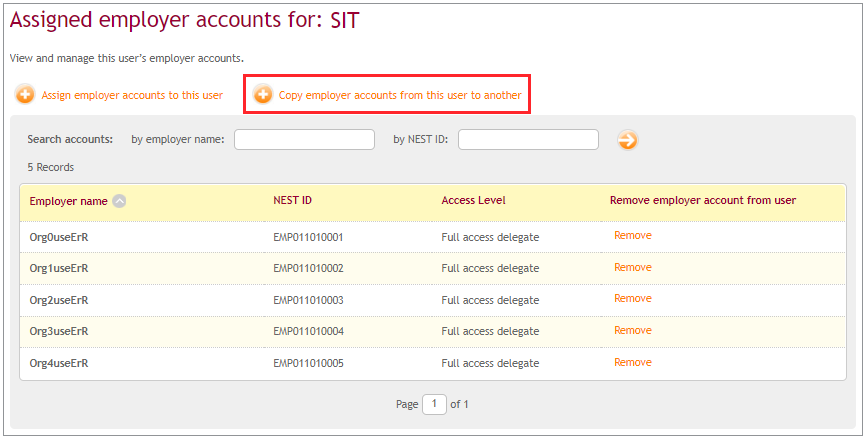Image resolution: width=866 pixels, height=438 pixels.
Task: Select the page number box
Action: tap(434, 404)
